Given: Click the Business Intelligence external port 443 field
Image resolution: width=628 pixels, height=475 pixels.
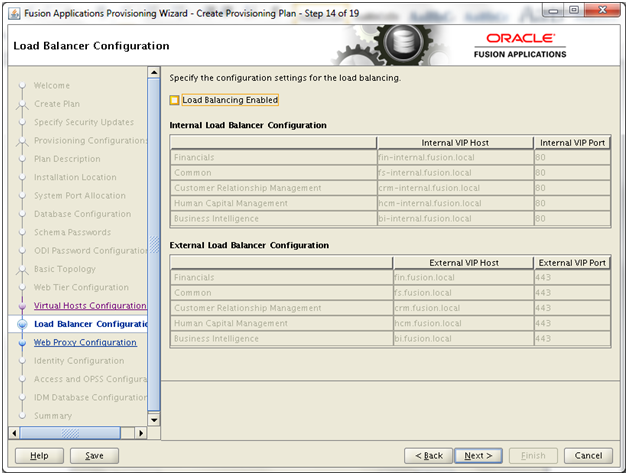Looking at the screenshot, I should [572, 338].
